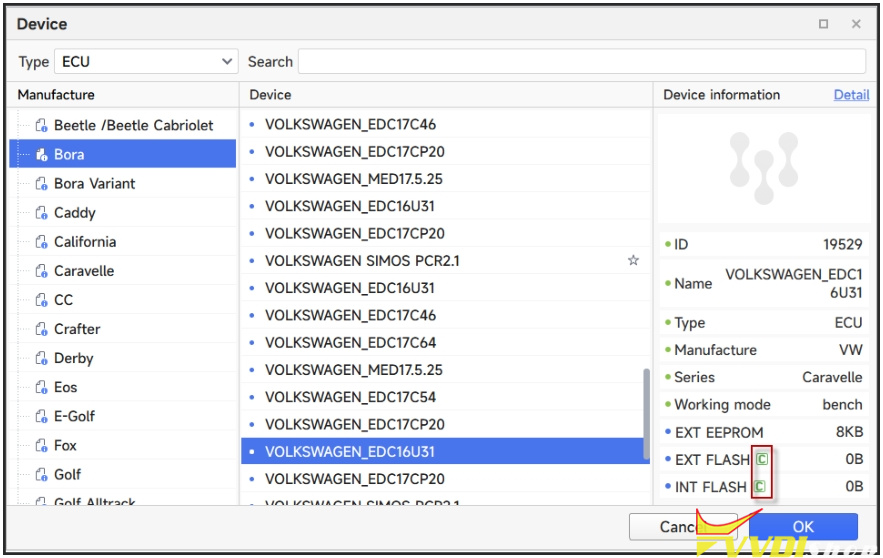Choose VOLKSWAGEN_EDC17C54 from the device list
Screen dimensions: 883x558
[x=350, y=397]
